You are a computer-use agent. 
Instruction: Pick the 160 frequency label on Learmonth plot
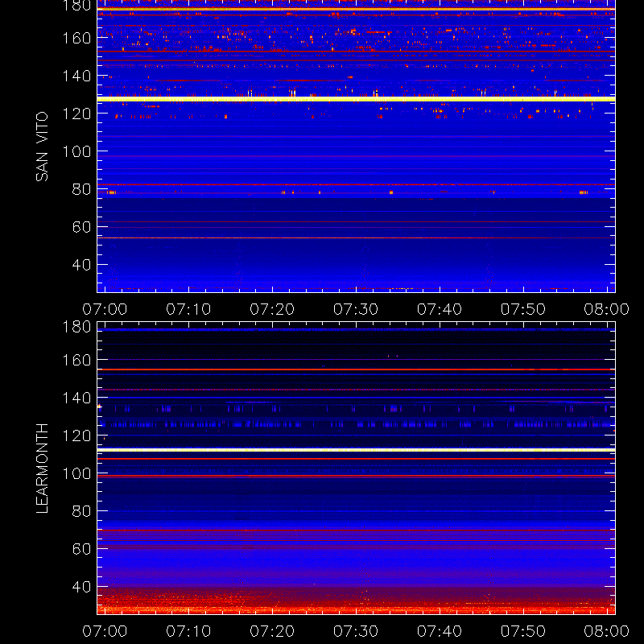pos(76,360)
